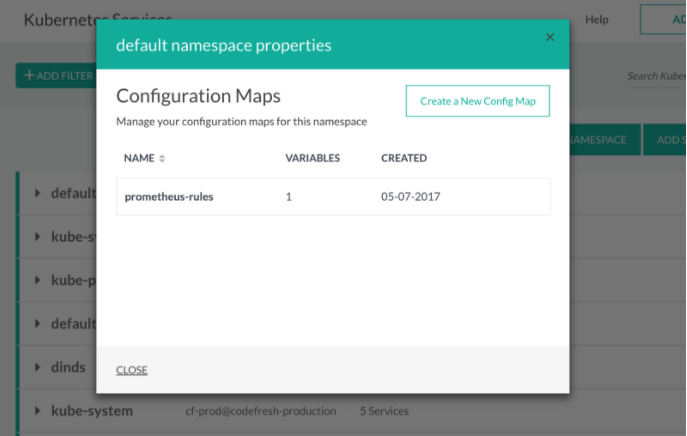Click Create a New Config Map
This screenshot has height=436, width=687.
(x=478, y=101)
